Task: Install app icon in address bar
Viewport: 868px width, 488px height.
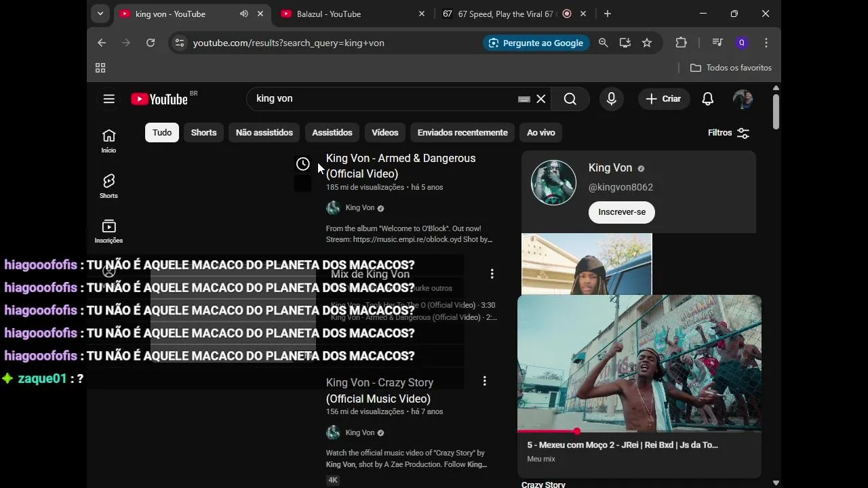Action: pyautogui.click(x=625, y=43)
